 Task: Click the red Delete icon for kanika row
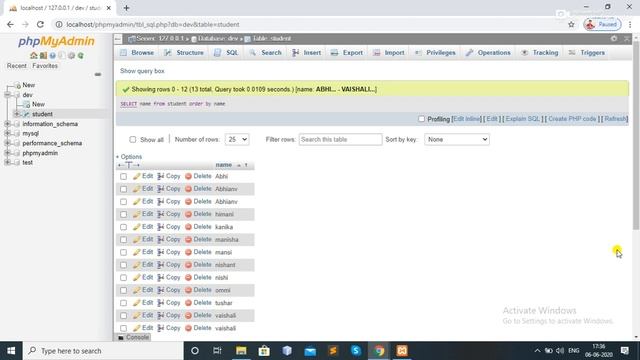coord(188,227)
